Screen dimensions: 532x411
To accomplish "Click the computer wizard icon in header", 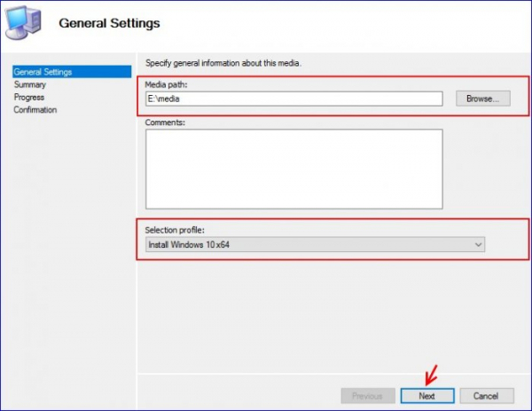I will [x=23, y=23].
